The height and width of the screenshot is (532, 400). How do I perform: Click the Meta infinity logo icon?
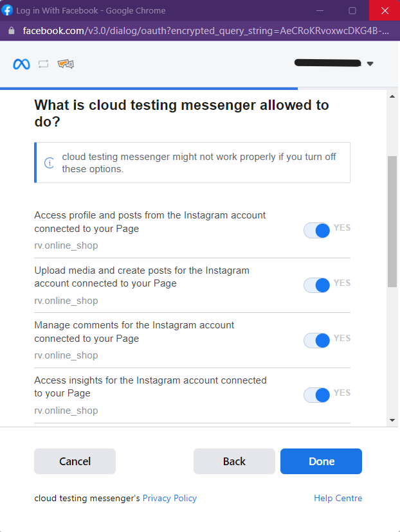(x=21, y=64)
